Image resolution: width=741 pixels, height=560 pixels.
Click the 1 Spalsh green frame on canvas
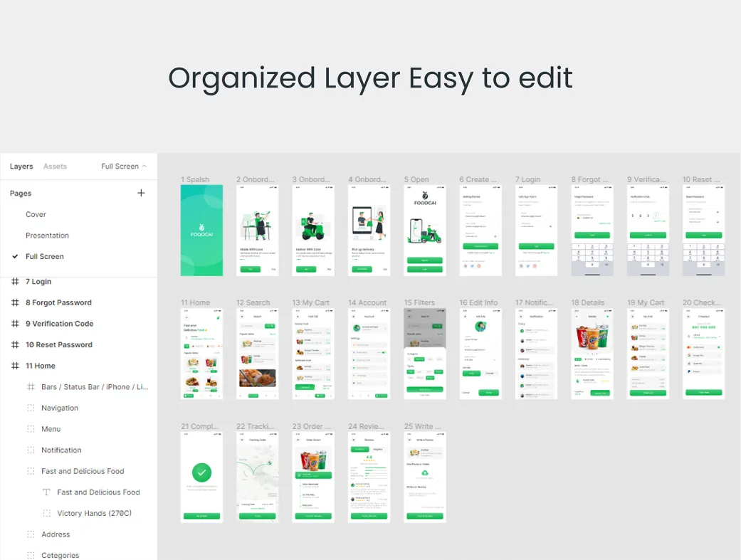201,231
